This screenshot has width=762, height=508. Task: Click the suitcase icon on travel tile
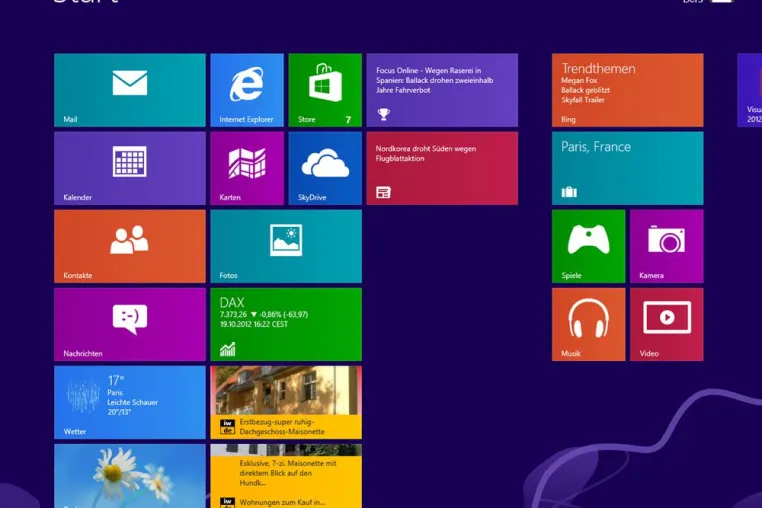pyautogui.click(x=569, y=192)
